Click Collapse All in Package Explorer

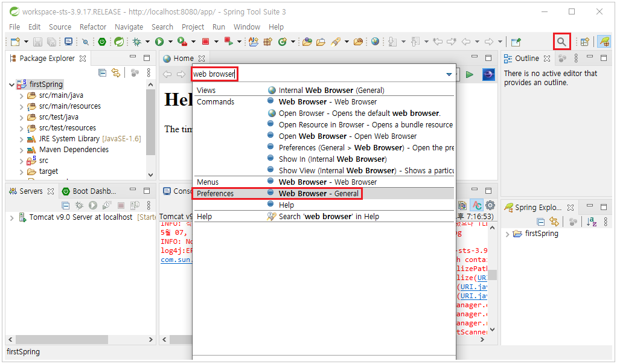102,73
